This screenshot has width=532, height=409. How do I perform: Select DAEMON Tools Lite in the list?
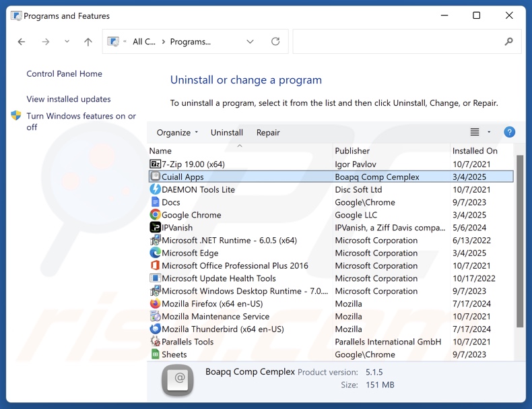tap(198, 189)
